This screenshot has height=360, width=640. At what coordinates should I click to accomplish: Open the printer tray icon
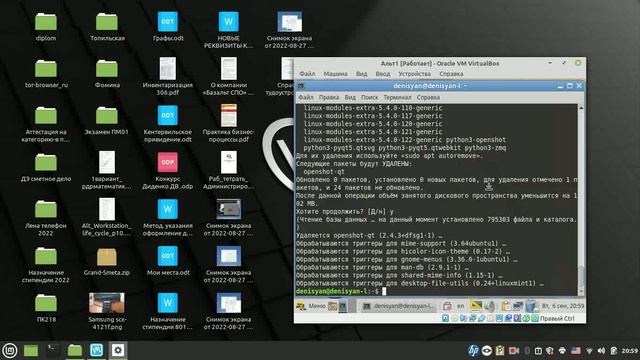[x=562, y=350]
